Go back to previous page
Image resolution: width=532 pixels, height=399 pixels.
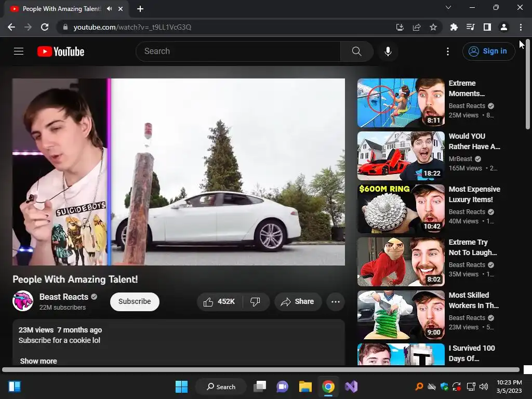[x=11, y=27]
